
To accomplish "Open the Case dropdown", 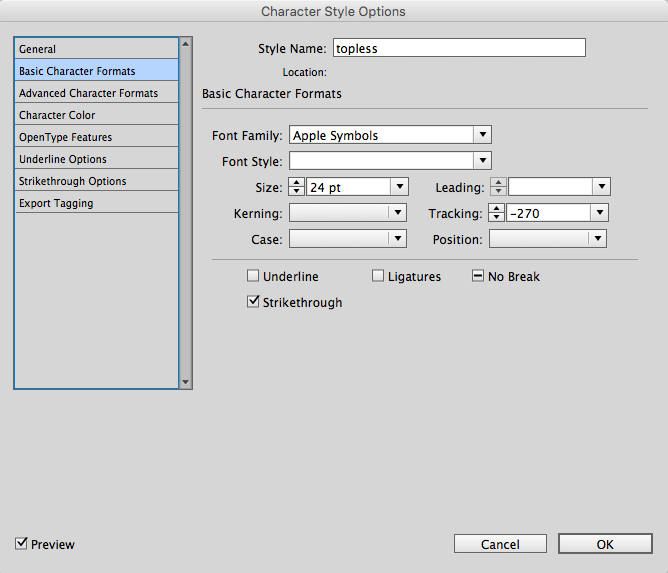I will pos(348,239).
